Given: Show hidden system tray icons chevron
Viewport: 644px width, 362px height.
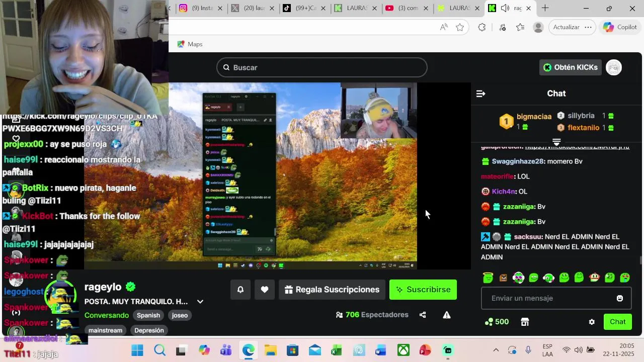Looking at the screenshot, I should point(496,350).
